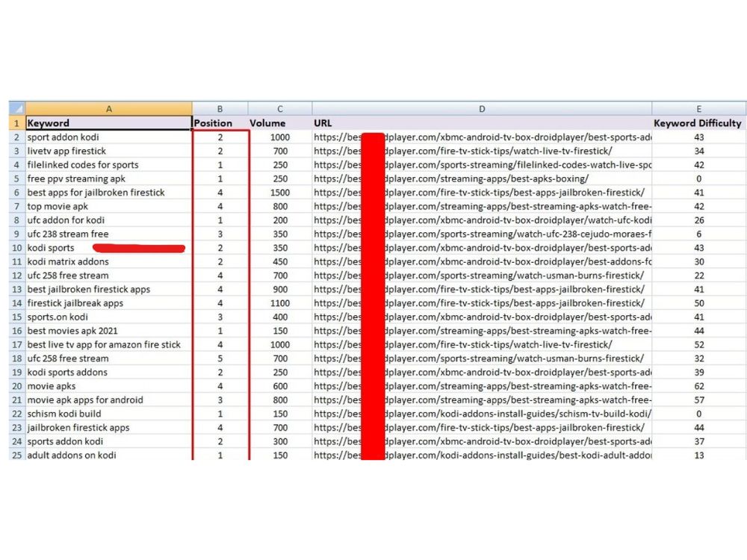Select column A header
Screen dimensions: 747x560
point(108,108)
